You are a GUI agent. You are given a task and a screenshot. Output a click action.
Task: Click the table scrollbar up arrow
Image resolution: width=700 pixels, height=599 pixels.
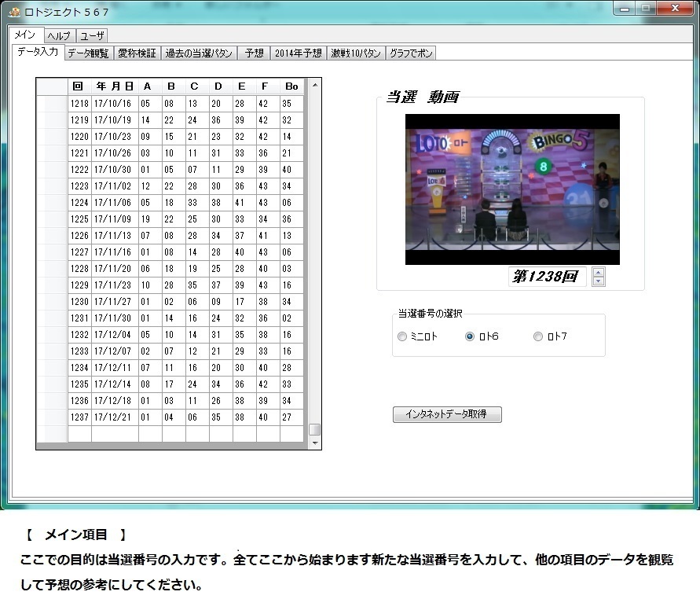(x=315, y=85)
